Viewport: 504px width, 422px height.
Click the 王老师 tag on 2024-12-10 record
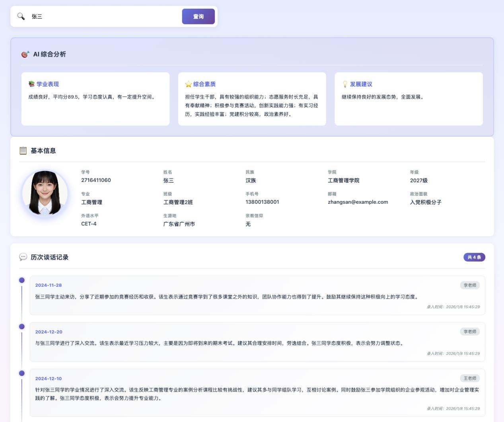[469, 378]
